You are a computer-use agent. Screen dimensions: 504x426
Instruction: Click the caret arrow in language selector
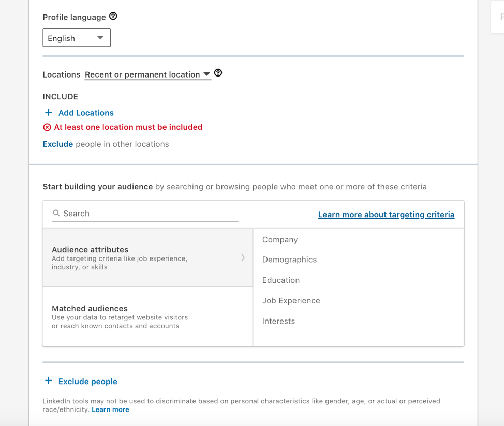[x=100, y=38]
